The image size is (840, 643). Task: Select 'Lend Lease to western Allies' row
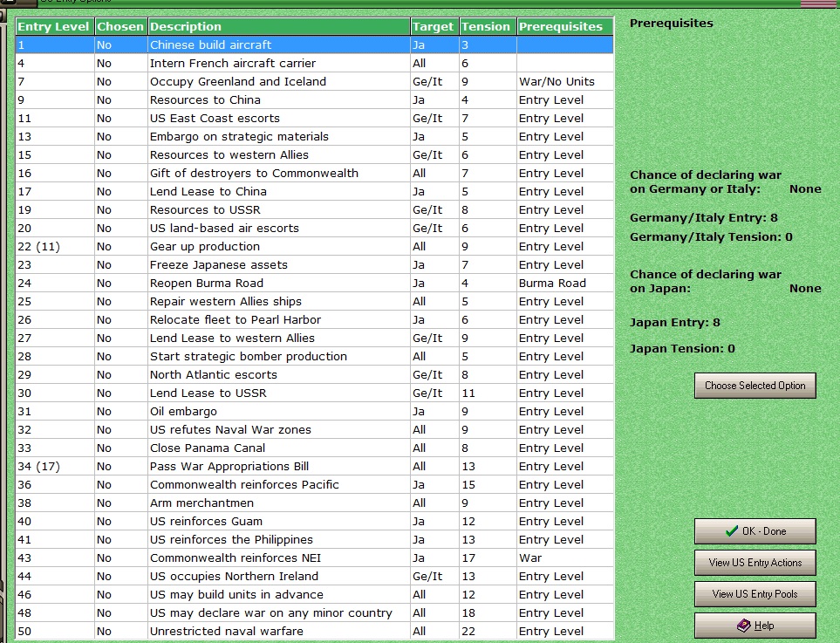315,339
